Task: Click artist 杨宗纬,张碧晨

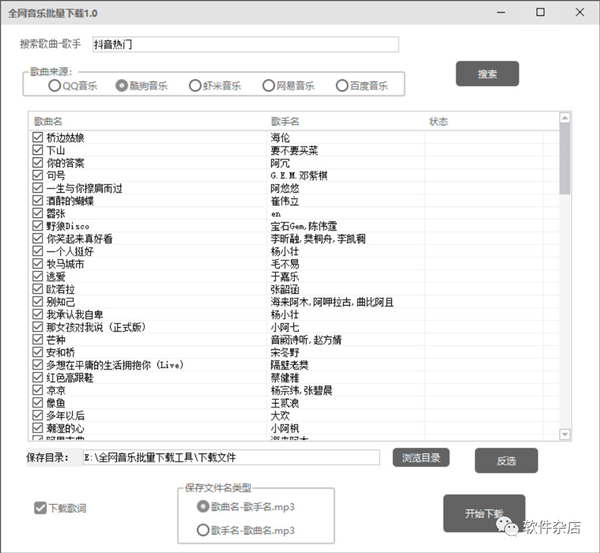Action: point(302,390)
